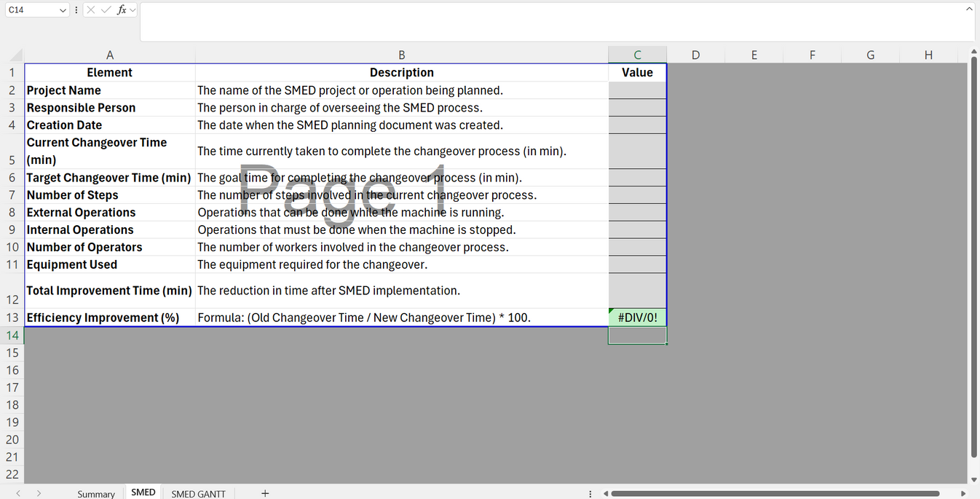
Task: Click the scroll-up arrow on the vertical scrollbar
Action: click(x=973, y=52)
